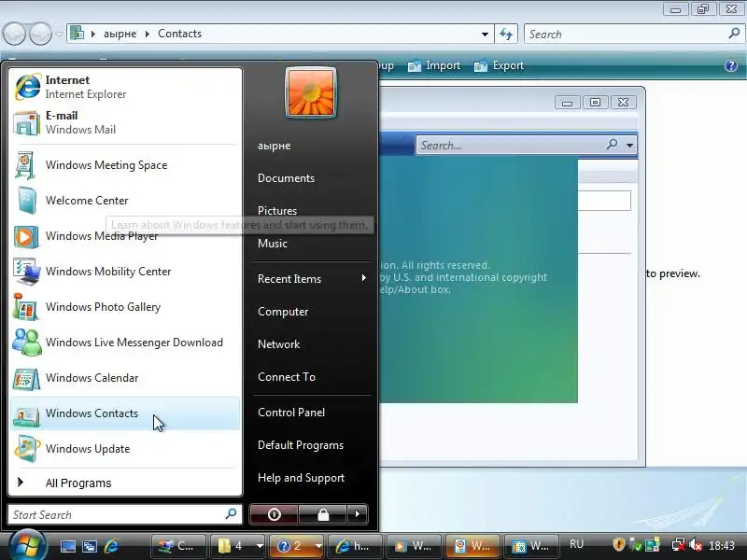Click the Windows Start orb

[x=27, y=545]
